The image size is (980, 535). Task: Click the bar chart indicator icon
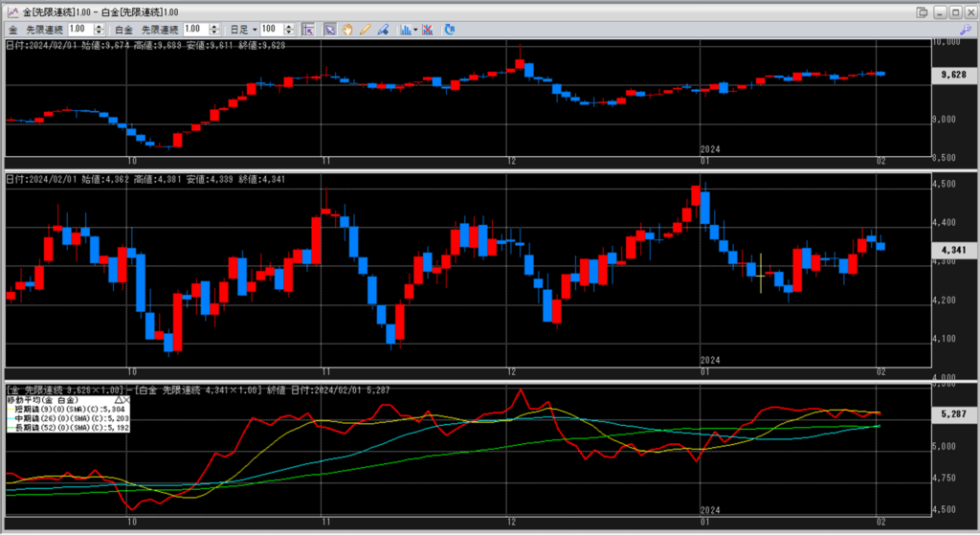(x=404, y=30)
